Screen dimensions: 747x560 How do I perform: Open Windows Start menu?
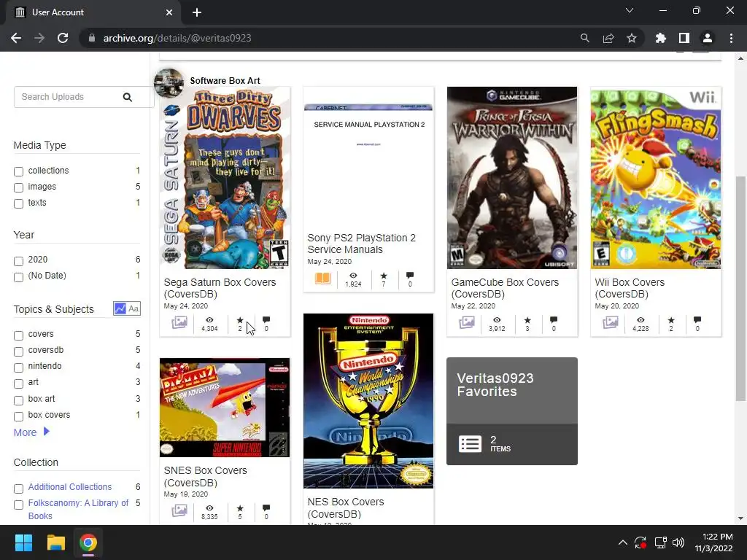[x=23, y=542]
